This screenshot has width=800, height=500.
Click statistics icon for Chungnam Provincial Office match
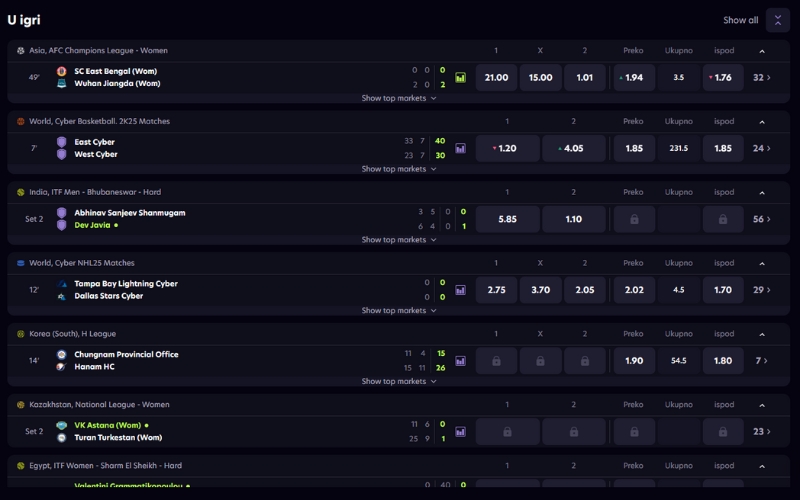click(461, 361)
